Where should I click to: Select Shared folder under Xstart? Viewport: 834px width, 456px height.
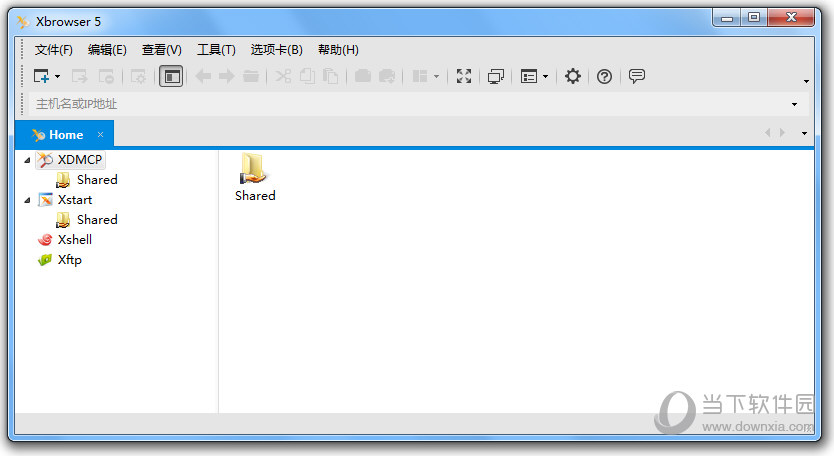(87, 220)
